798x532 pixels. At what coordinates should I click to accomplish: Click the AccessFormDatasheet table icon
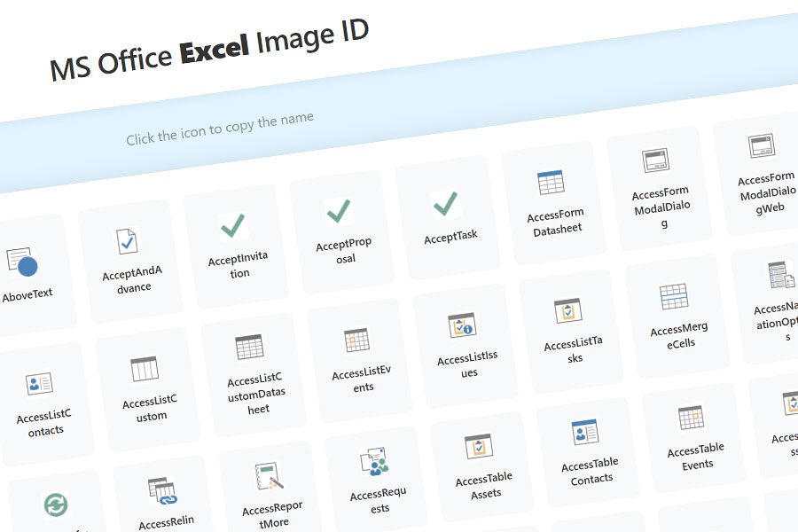point(551,183)
